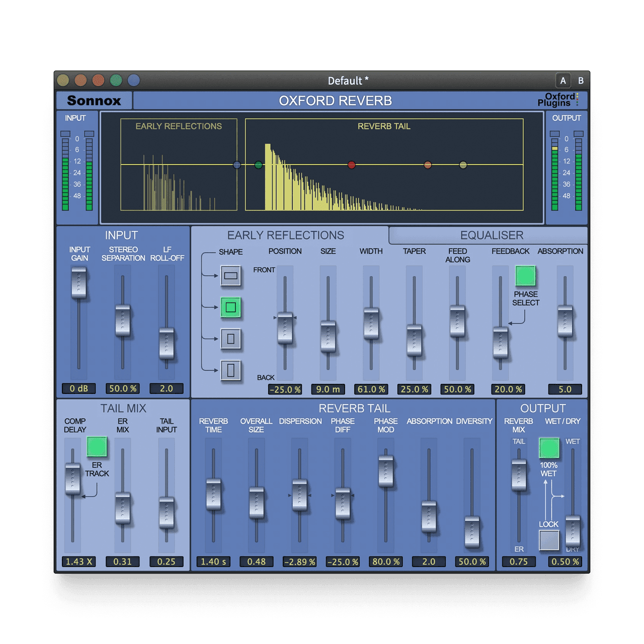Screen dimensions: 644x644
Task: Click the orange EQ node on graph
Action: click(428, 165)
